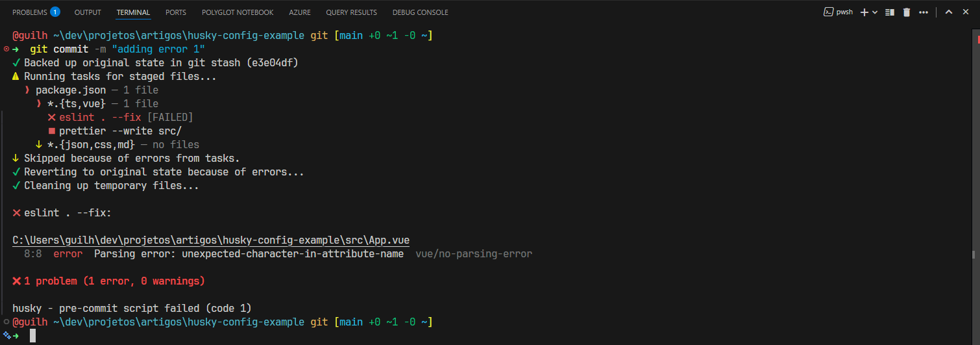Show the Query Results tab
Viewport: 980px width, 345px height.
click(x=351, y=12)
